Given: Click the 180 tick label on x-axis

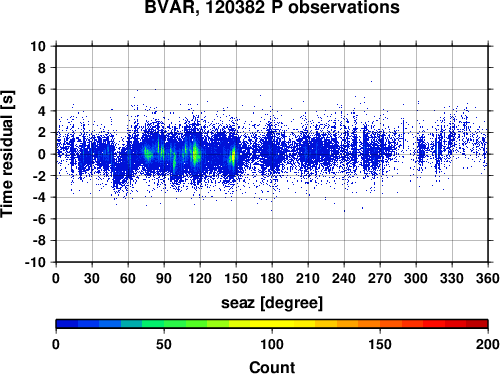Looking at the screenshot, I should click(x=272, y=278).
